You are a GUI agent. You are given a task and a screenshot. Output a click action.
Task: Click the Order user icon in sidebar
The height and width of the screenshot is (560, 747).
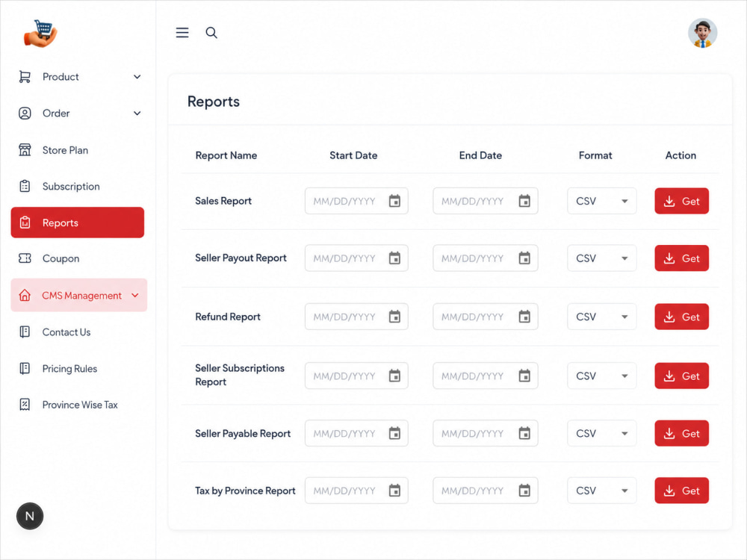coord(25,113)
